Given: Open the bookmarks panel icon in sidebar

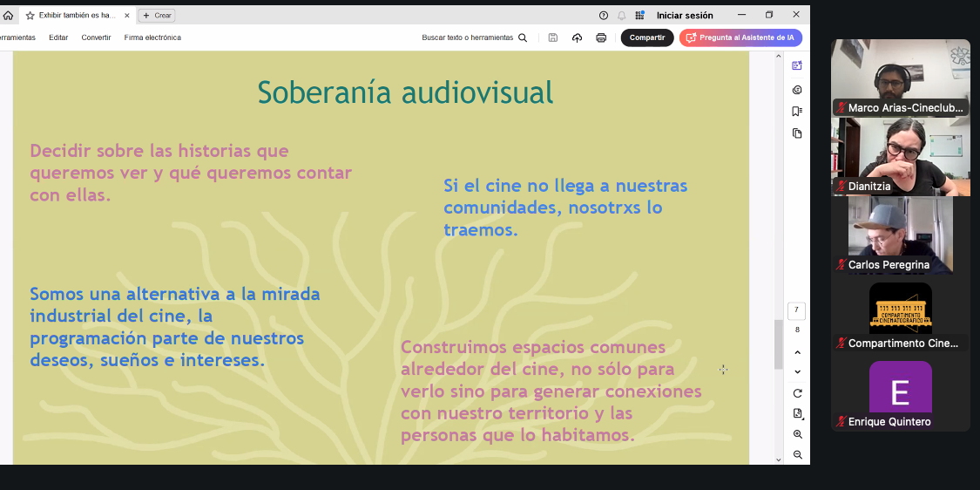Looking at the screenshot, I should [797, 112].
